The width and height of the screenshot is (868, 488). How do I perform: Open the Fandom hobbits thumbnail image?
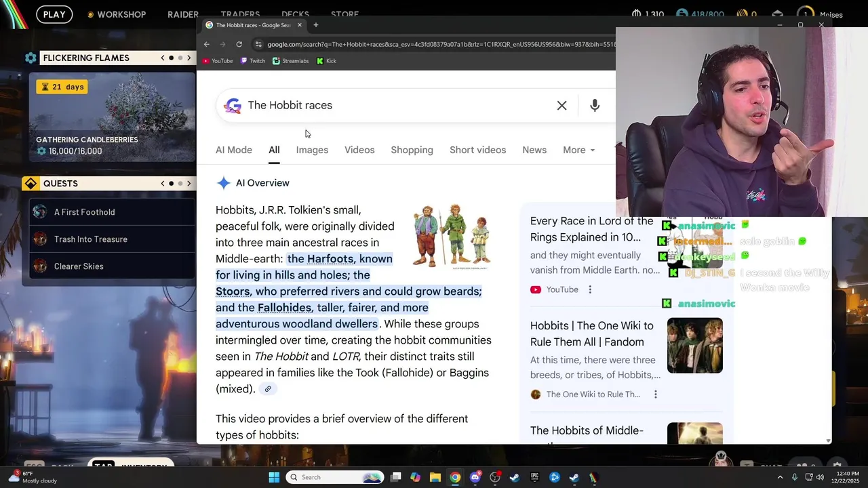695,346
